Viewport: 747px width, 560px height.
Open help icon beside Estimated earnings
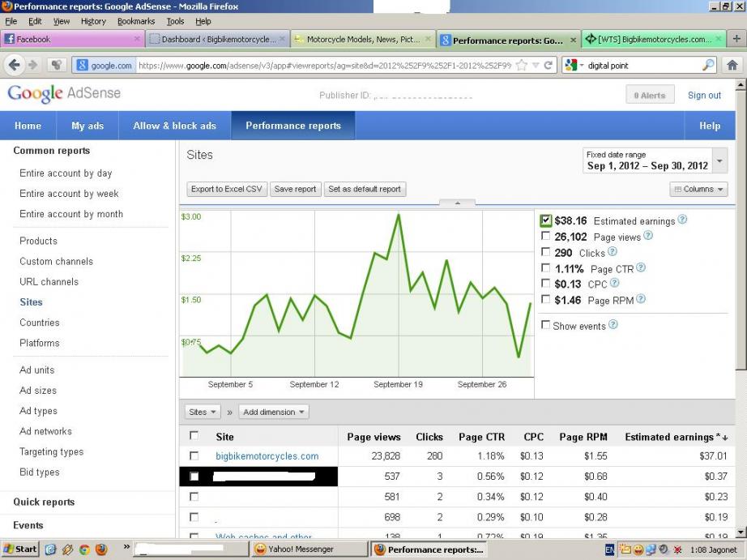point(682,220)
